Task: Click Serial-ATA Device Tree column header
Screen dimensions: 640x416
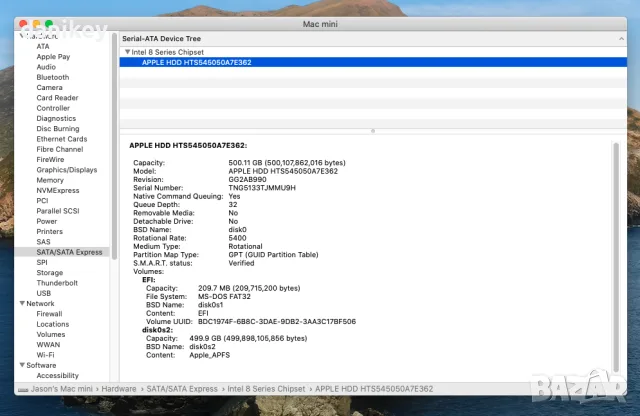Action: (373, 39)
